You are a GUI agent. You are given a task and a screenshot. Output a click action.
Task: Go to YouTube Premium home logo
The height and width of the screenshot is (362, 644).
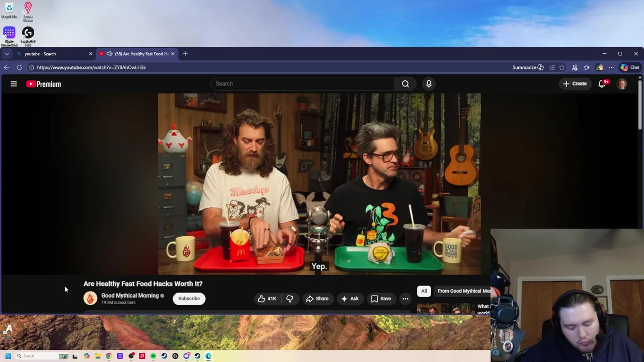[x=44, y=84]
